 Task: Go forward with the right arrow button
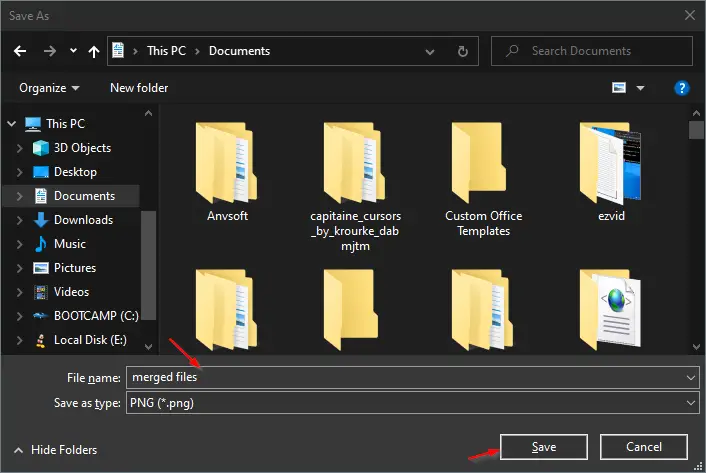(50, 51)
